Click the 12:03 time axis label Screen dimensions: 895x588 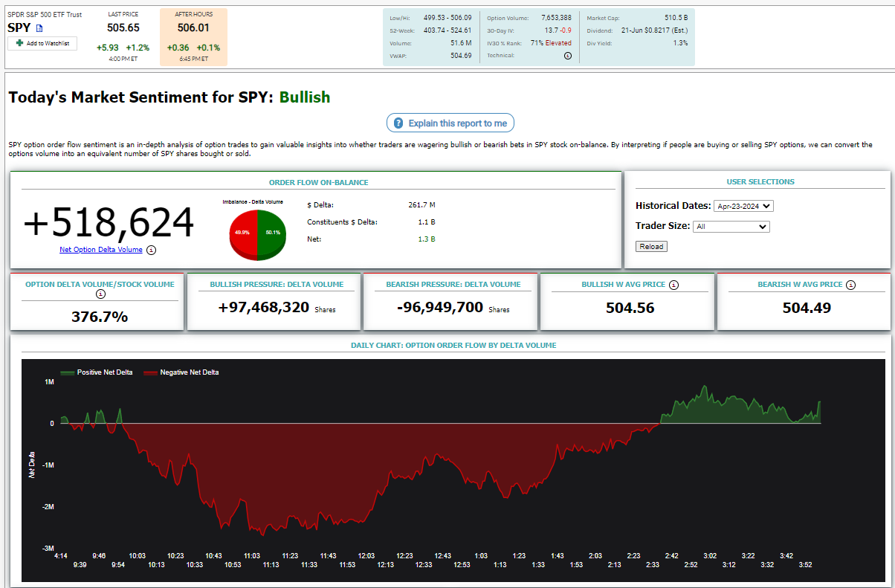(366, 555)
